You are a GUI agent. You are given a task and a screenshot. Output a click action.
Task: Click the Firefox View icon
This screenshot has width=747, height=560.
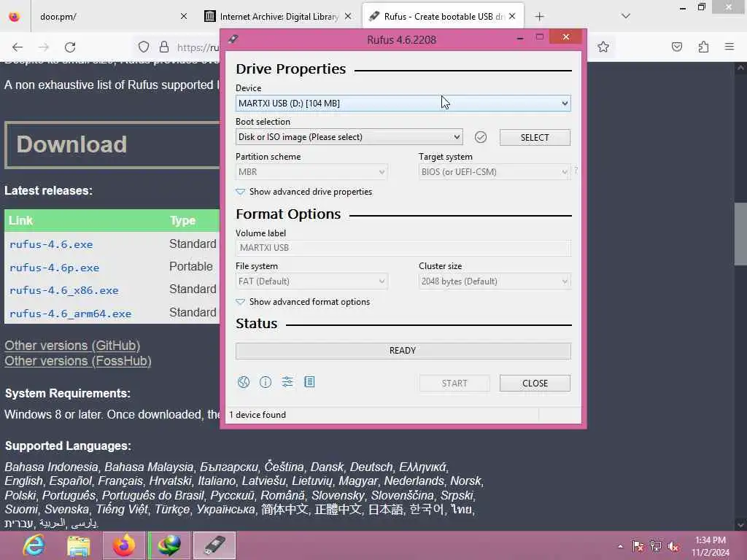(15, 17)
